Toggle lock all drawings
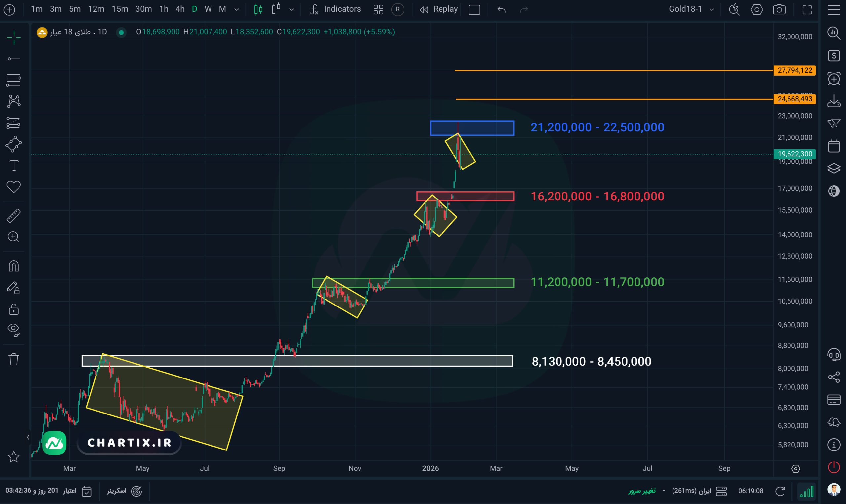 point(14,309)
